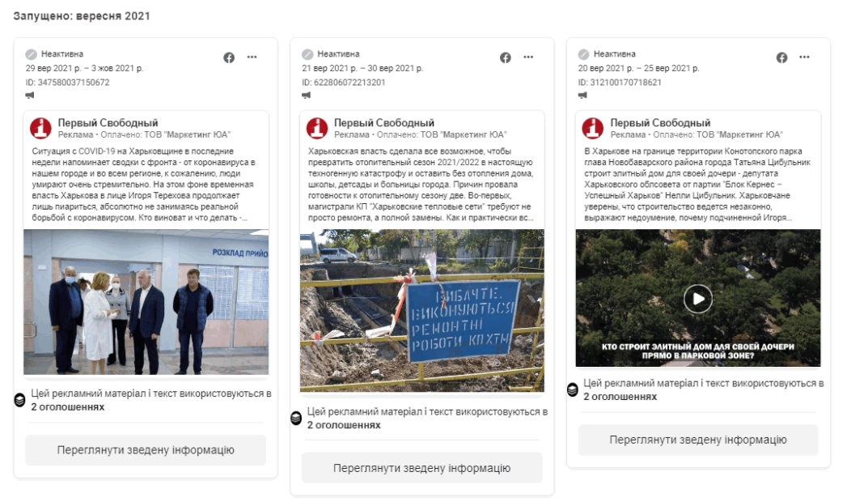Click Facebook platform icon on second ad card
The height and width of the screenshot is (502, 868).
tap(506, 57)
